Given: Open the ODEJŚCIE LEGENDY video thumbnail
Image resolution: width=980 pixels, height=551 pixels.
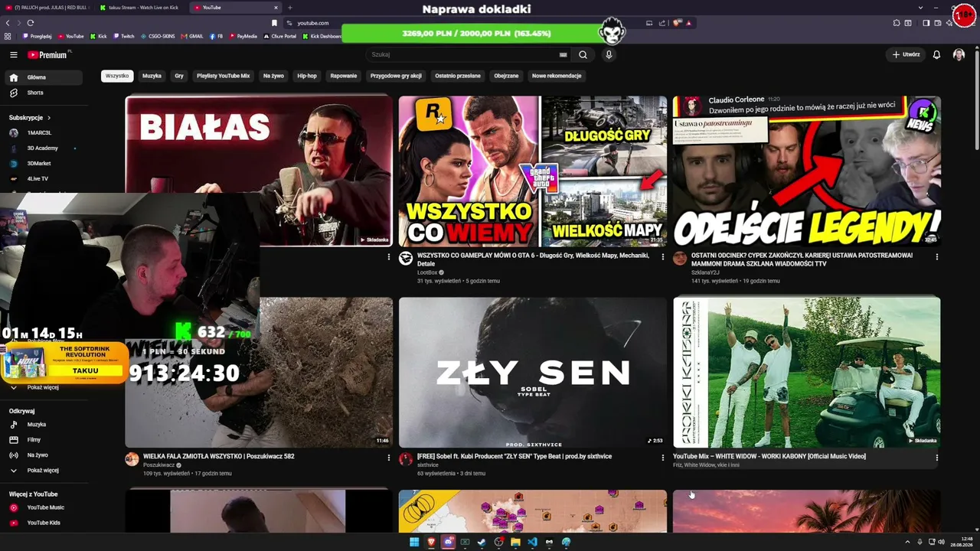Looking at the screenshot, I should (x=807, y=171).
